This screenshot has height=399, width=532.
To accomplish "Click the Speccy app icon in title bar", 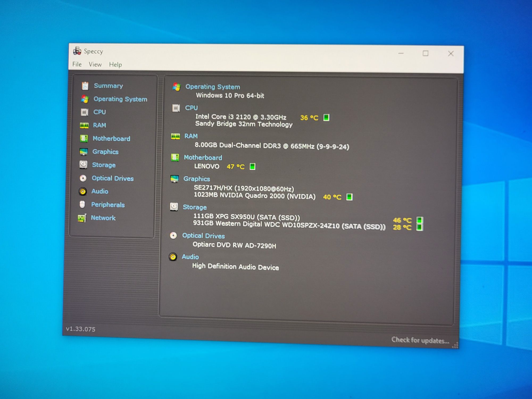I will tap(77, 51).
